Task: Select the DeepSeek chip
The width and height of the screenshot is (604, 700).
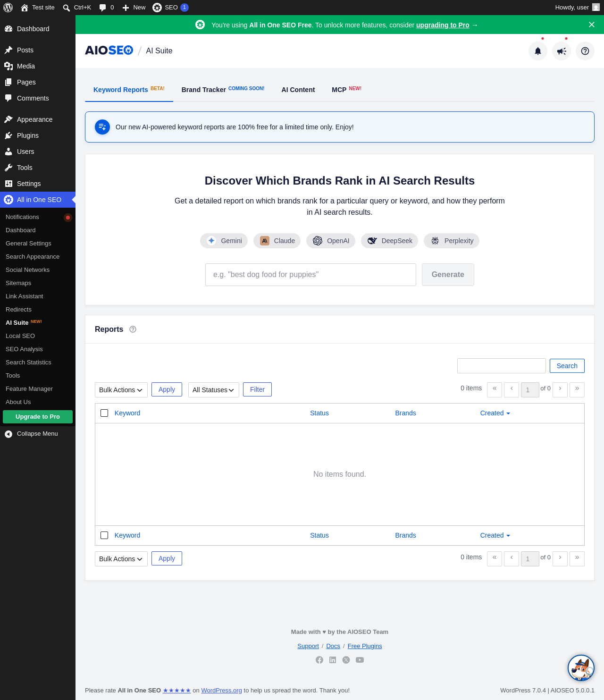Action: [x=389, y=241]
